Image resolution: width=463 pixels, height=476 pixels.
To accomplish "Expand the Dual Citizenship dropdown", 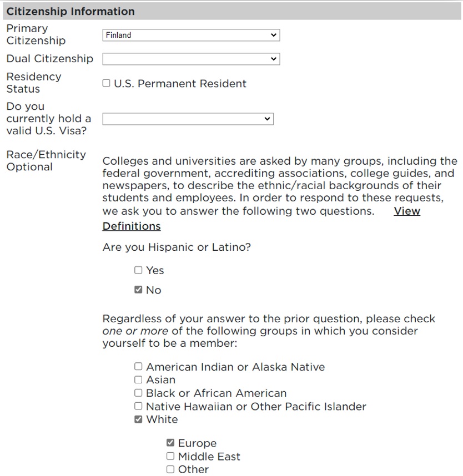I will (191, 59).
